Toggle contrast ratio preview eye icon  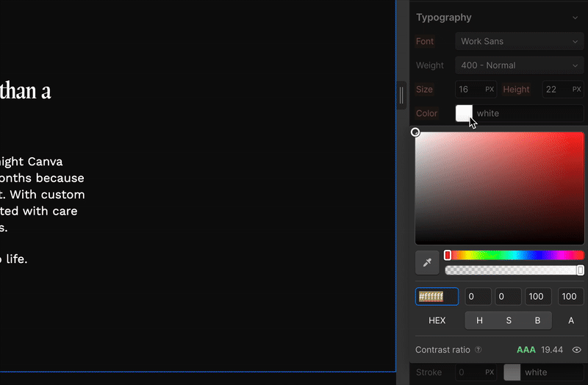tap(576, 350)
